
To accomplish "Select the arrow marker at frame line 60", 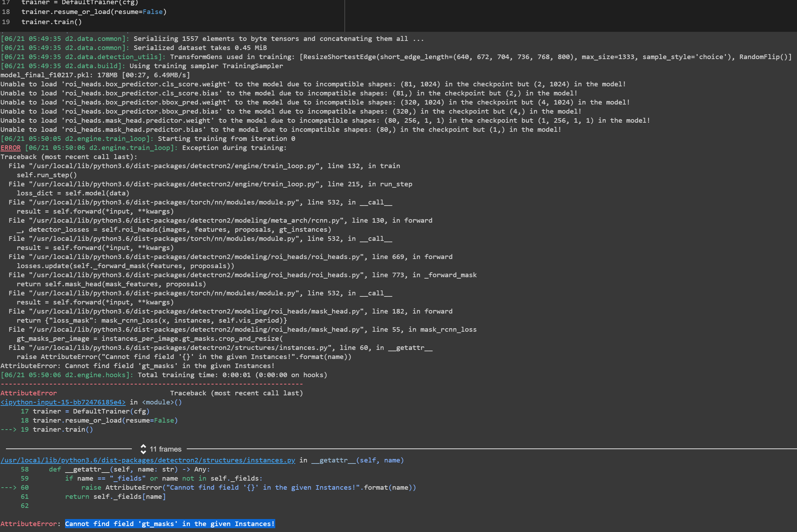I will (x=8, y=487).
